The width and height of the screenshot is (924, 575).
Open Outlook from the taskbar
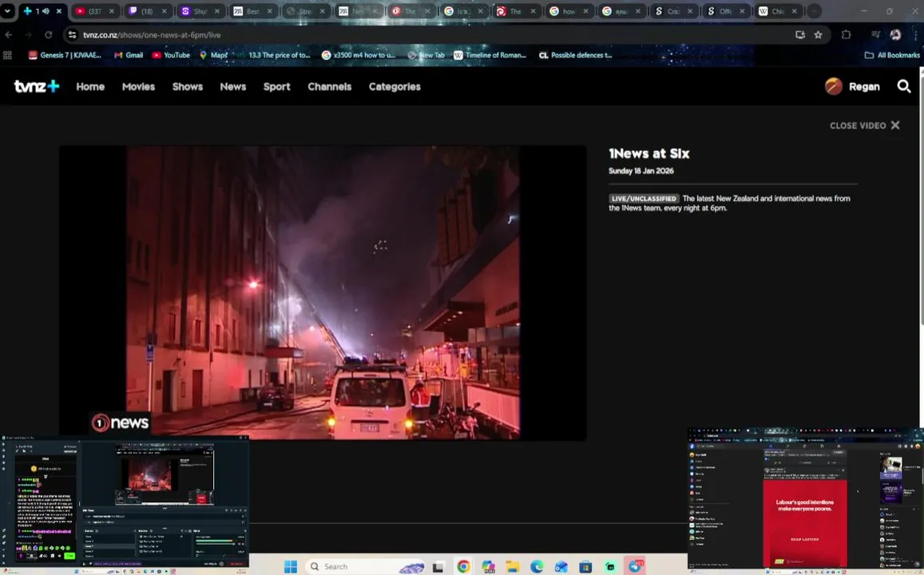(561, 567)
